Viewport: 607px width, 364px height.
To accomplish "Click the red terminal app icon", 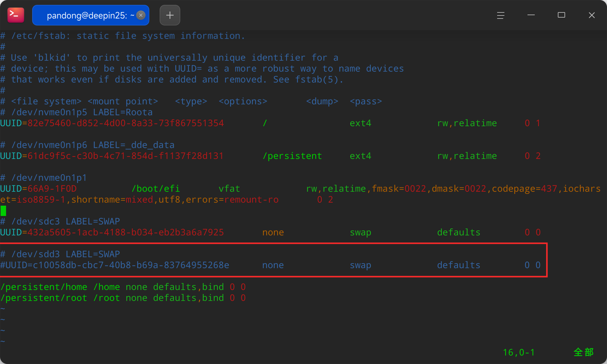I will pyautogui.click(x=16, y=15).
